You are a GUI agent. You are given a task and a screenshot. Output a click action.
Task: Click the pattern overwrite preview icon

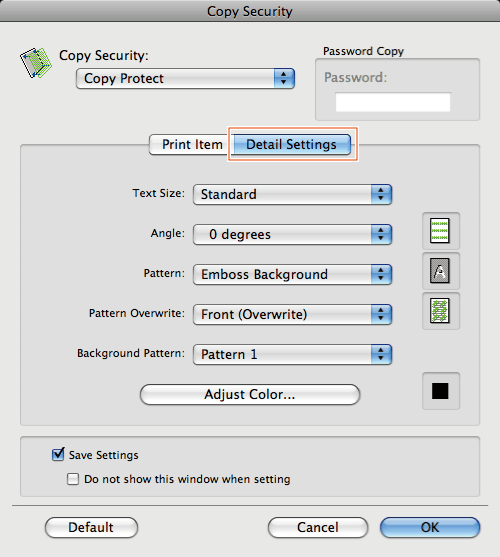tap(440, 311)
